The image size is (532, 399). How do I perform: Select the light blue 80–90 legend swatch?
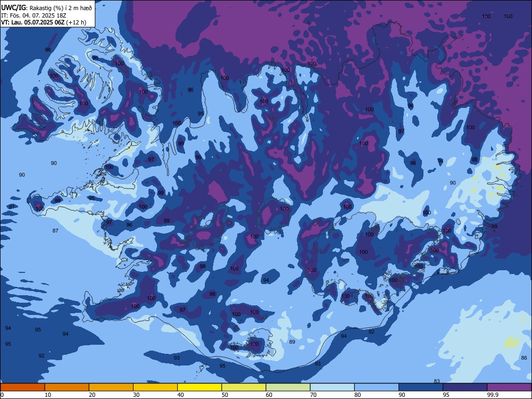376,387
